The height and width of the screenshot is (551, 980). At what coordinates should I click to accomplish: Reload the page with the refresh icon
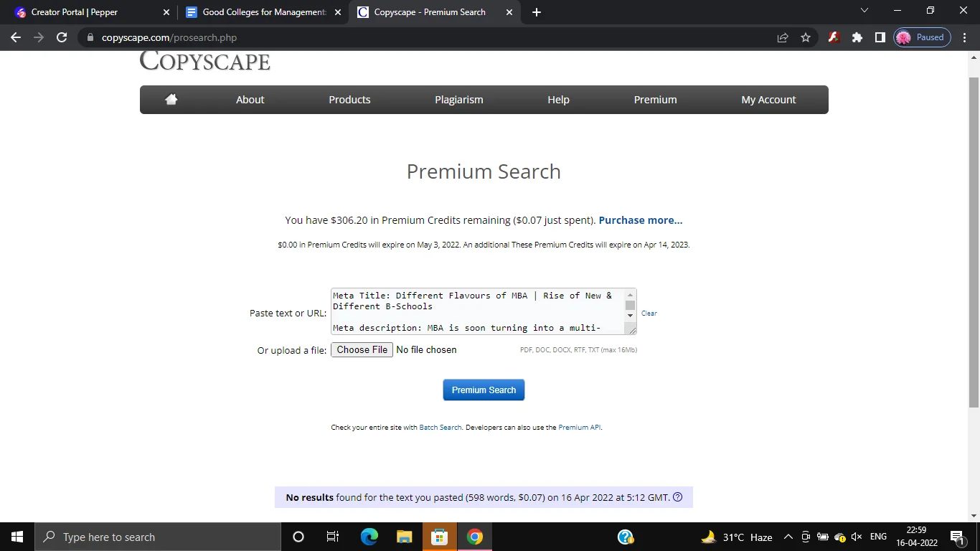pyautogui.click(x=62, y=37)
